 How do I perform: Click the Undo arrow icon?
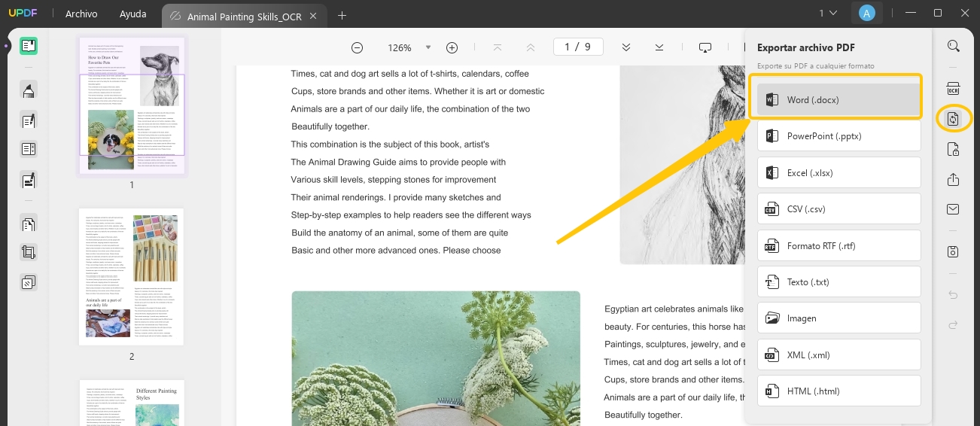coord(954,295)
